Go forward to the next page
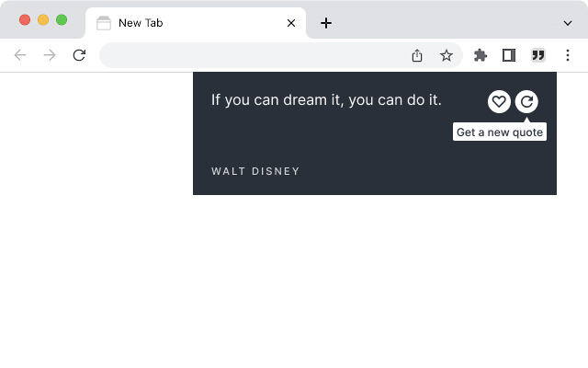 50,55
